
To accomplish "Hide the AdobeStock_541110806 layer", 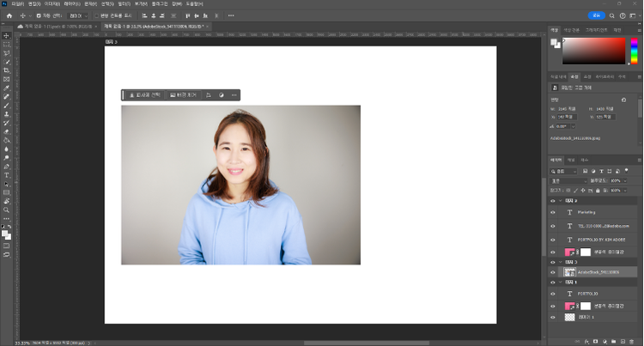I will tap(553, 271).
